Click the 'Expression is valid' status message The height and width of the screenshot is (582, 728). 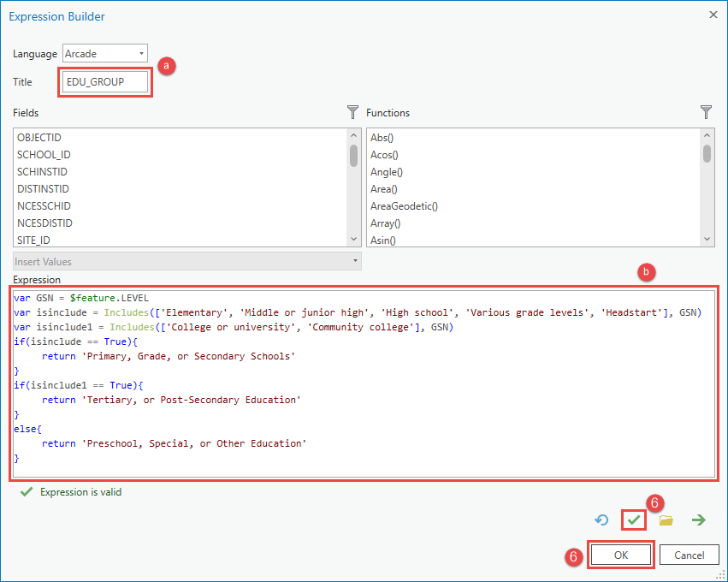(x=80, y=492)
